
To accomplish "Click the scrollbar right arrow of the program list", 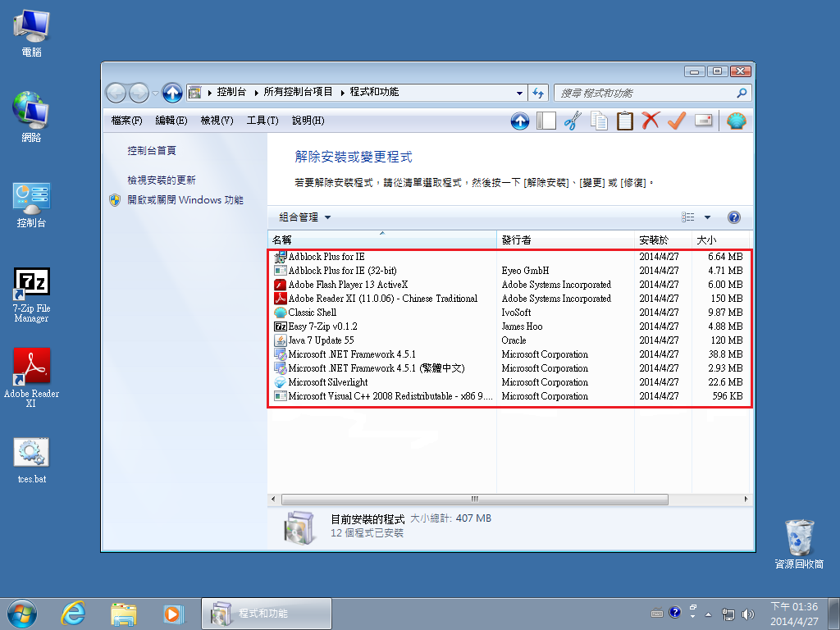I will (746, 500).
